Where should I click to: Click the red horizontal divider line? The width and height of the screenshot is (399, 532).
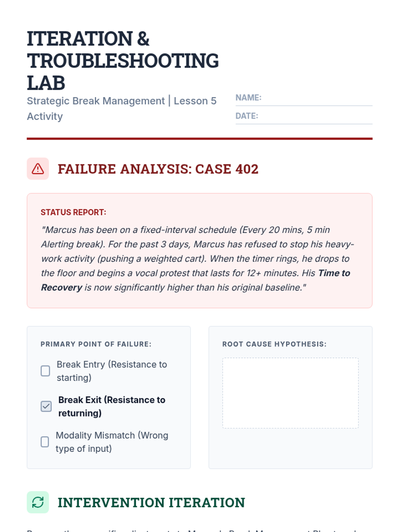(199, 139)
